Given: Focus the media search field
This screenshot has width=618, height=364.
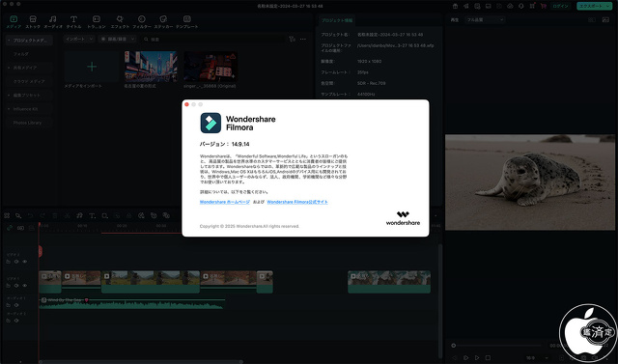Looking at the screenshot, I should 212,40.
